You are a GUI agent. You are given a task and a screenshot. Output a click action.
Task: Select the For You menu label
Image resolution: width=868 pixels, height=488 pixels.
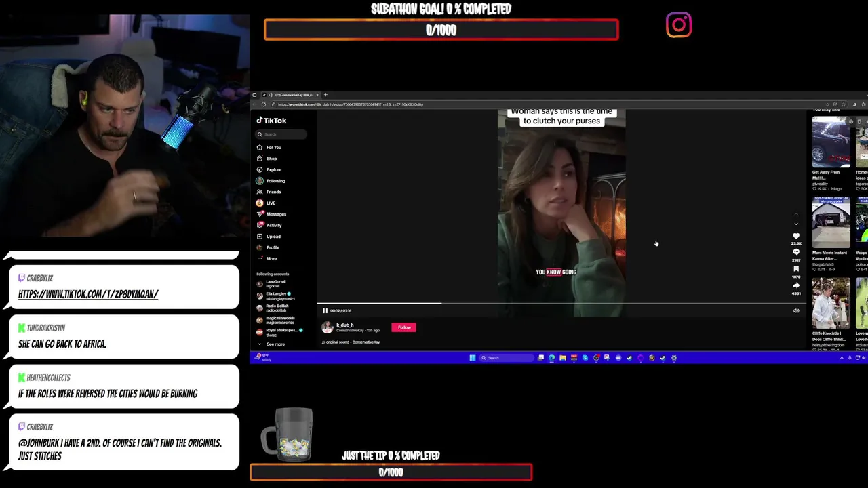pos(273,147)
